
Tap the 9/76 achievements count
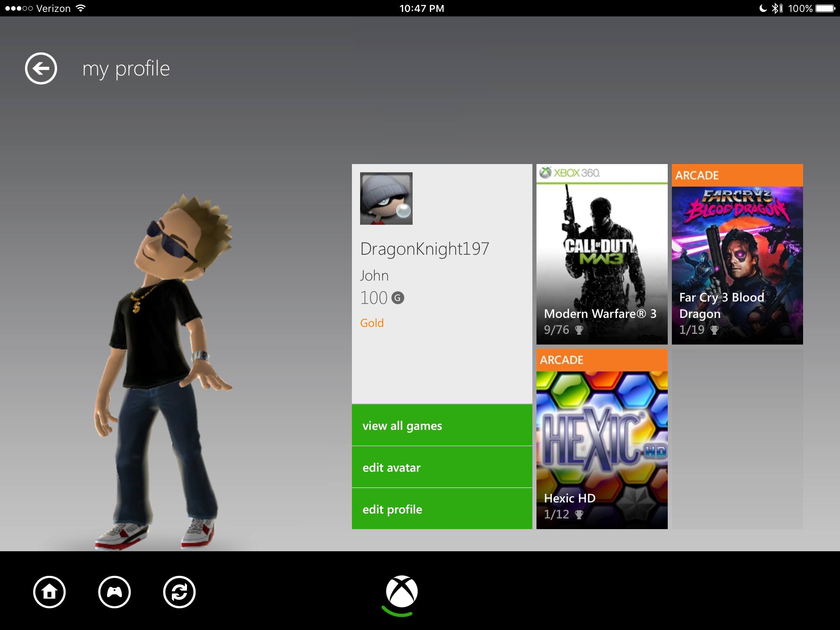click(x=557, y=330)
